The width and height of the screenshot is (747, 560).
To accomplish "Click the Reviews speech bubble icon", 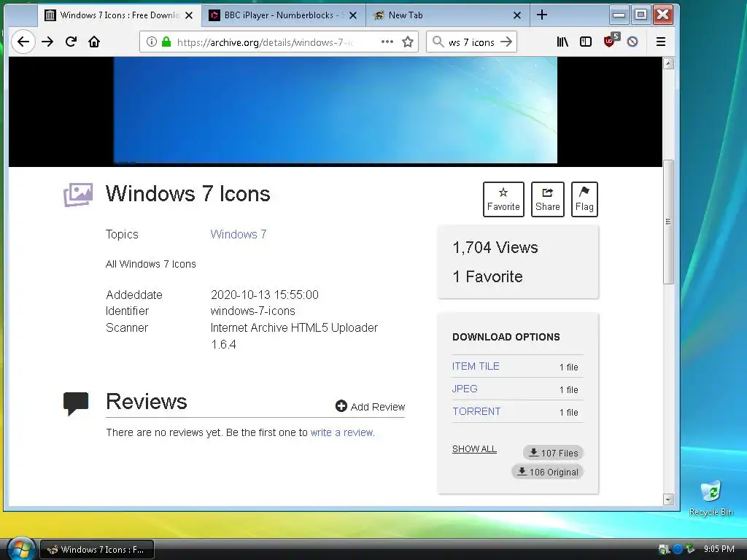I will tap(76, 404).
